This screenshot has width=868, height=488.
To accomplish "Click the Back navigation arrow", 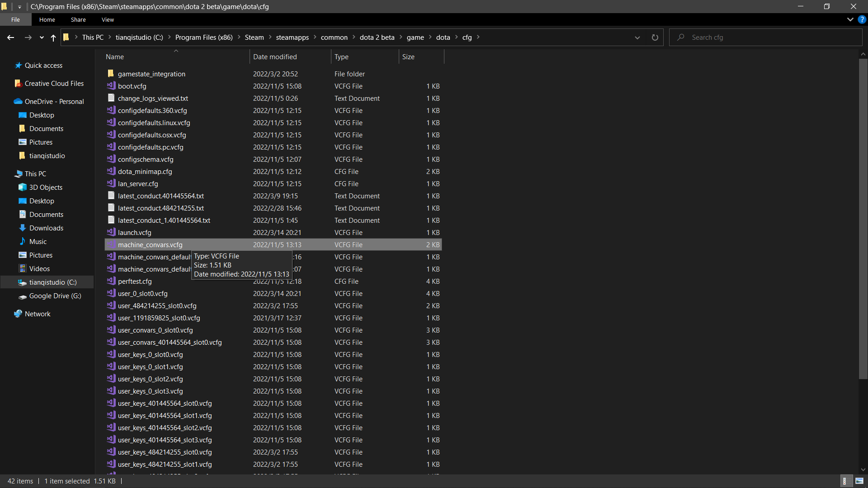I will [x=10, y=38].
